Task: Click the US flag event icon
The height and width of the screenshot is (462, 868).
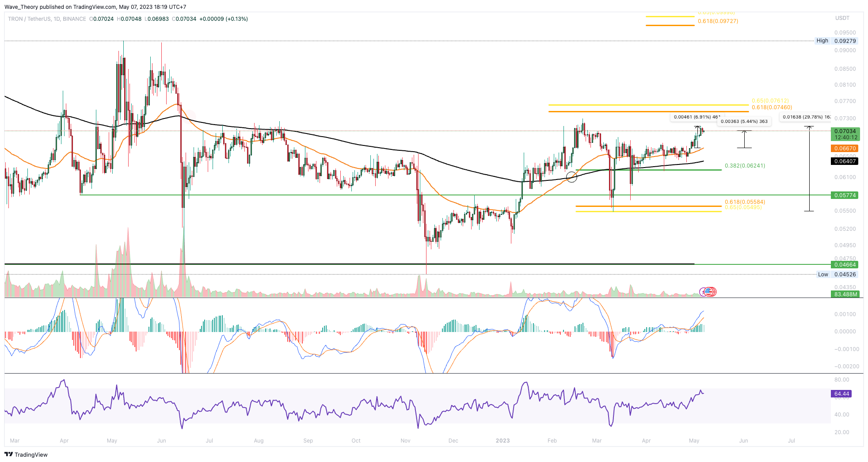Action: [x=709, y=291]
